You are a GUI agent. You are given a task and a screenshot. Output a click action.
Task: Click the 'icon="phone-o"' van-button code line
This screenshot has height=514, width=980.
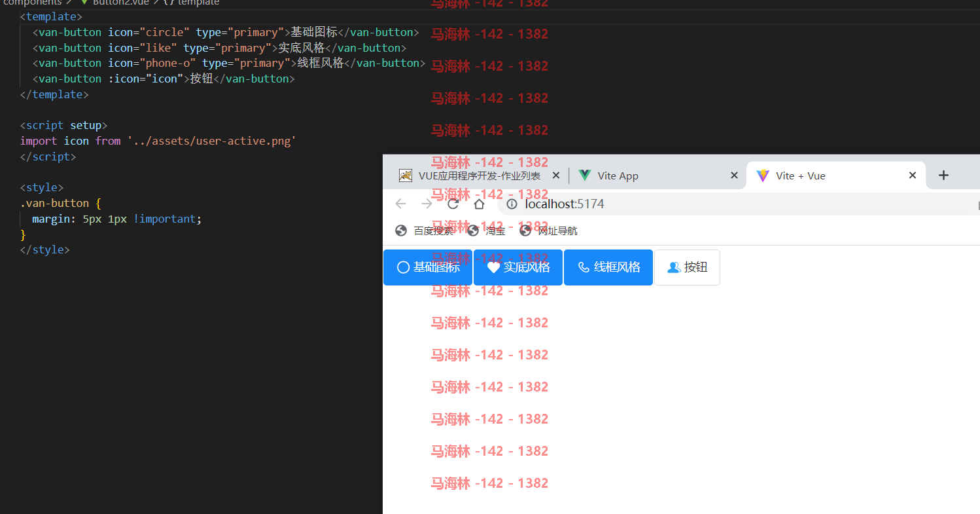point(229,63)
